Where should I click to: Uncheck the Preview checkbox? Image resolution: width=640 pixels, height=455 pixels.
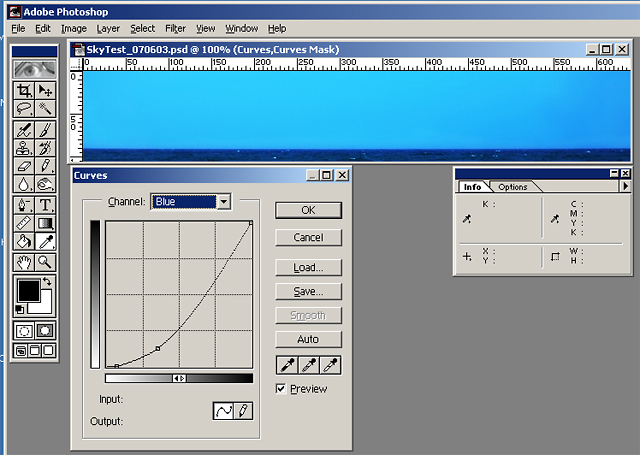pos(281,389)
